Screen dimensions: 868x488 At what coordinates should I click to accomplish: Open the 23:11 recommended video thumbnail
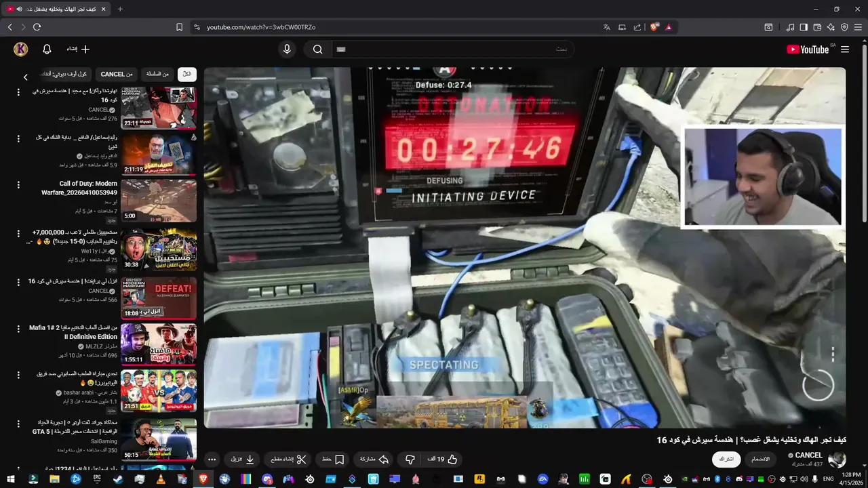(159, 108)
